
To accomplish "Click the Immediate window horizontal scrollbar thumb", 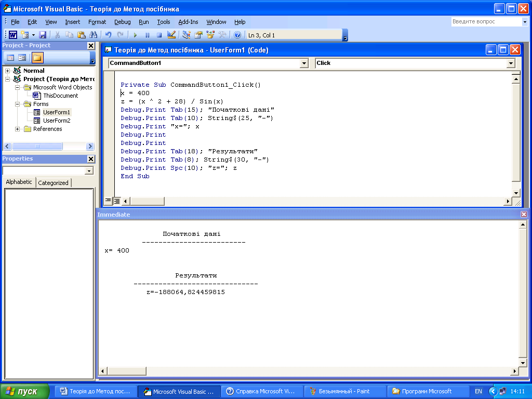I will coord(127,371).
